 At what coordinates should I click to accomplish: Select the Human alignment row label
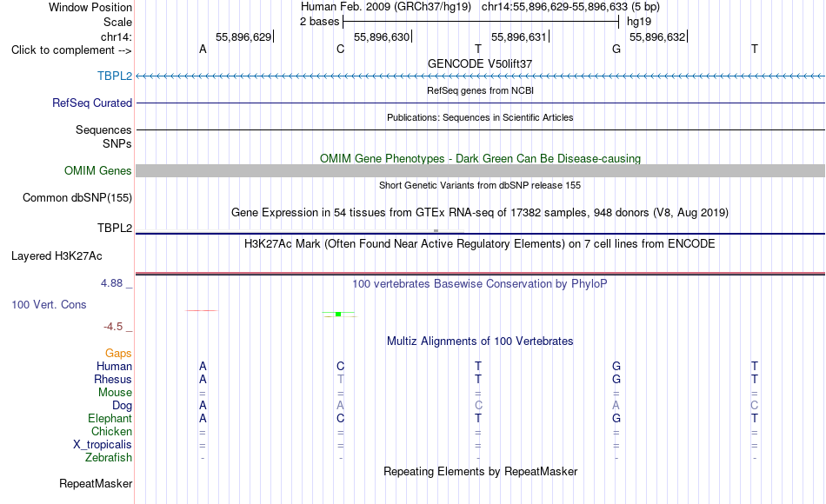tap(114, 366)
